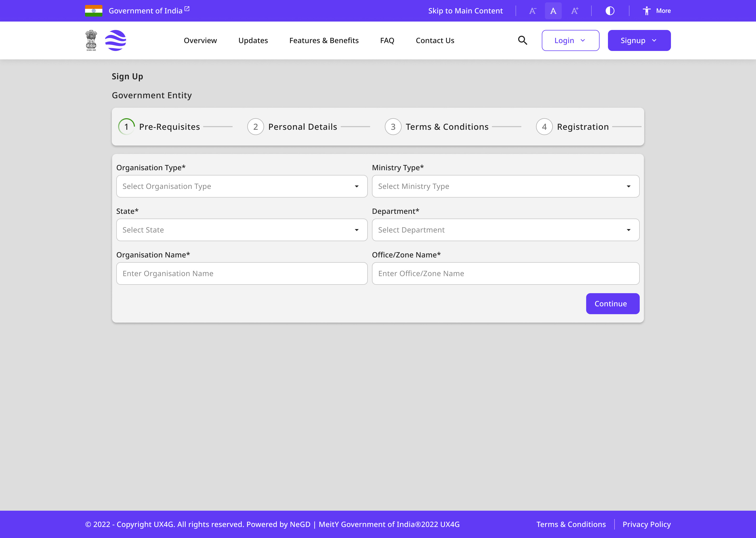Click the Organisation Type* label
The image size is (756, 538).
click(151, 168)
